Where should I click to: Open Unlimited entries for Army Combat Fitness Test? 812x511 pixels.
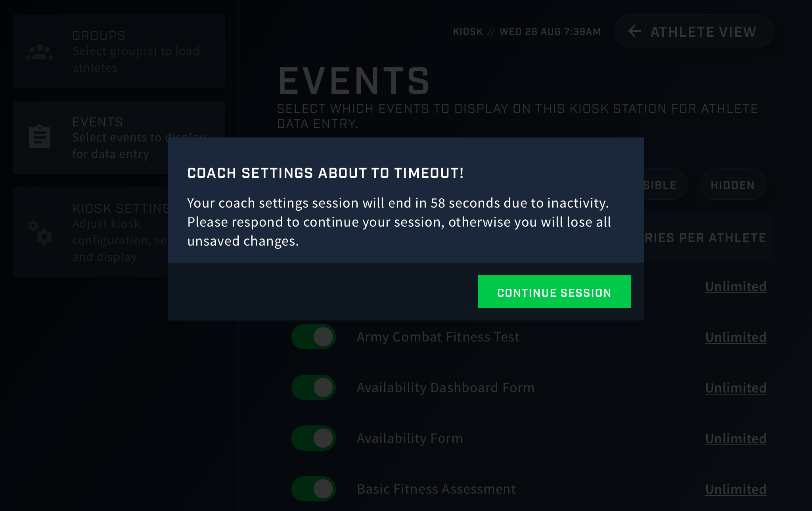click(735, 337)
